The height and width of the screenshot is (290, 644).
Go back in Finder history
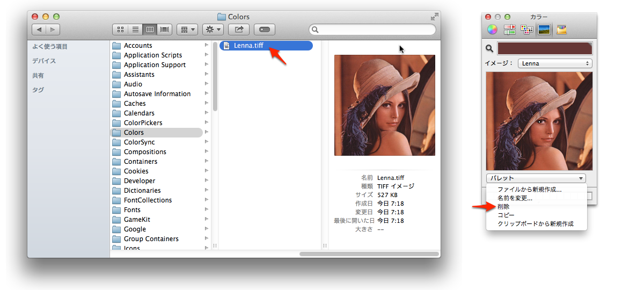[39, 30]
